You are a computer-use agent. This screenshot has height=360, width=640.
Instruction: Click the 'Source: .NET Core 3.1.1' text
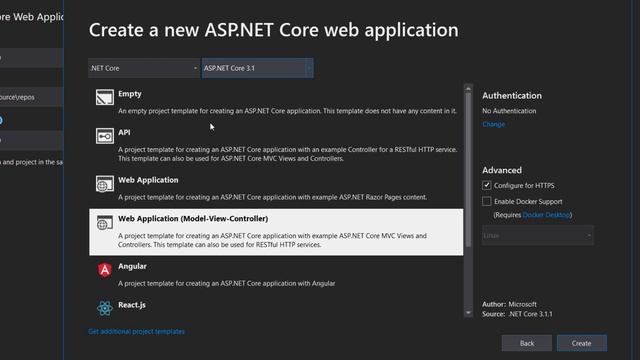click(x=517, y=314)
